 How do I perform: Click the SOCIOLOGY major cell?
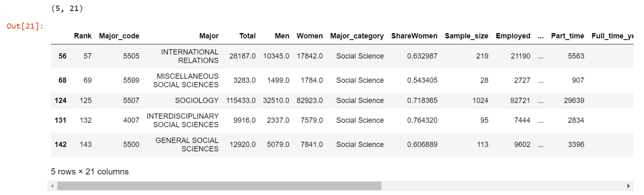pyautogui.click(x=197, y=101)
